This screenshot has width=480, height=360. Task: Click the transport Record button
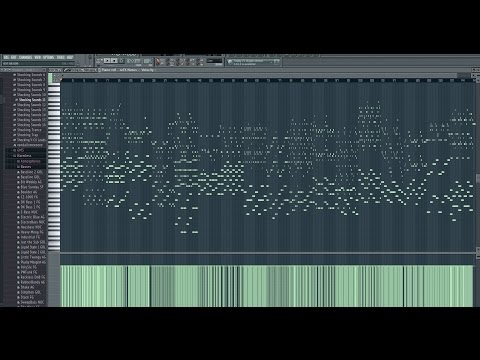coord(122,61)
